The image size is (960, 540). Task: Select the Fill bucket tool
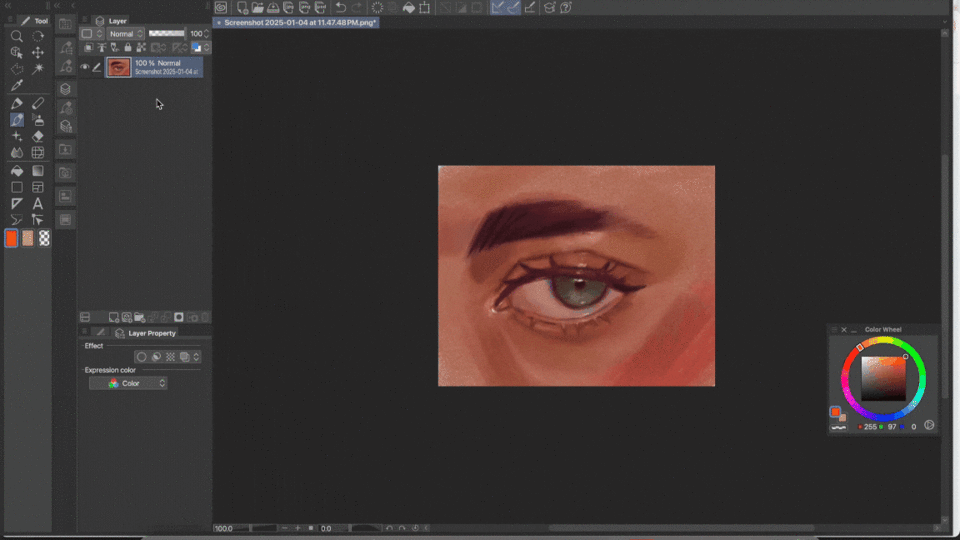[x=17, y=171]
